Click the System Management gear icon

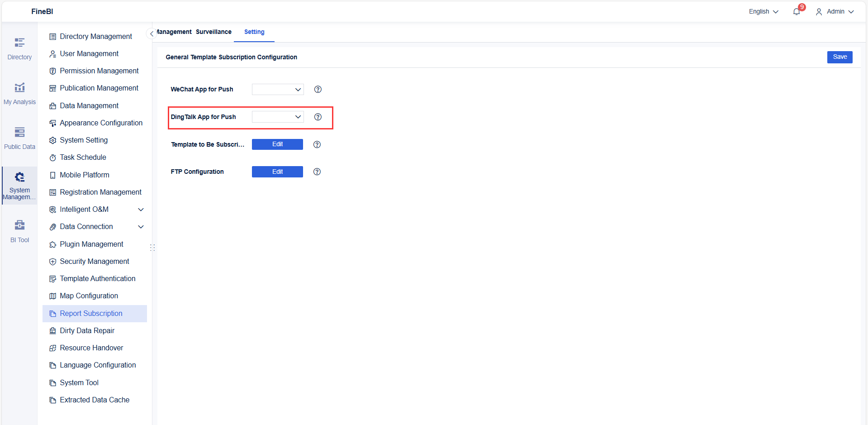point(19,177)
